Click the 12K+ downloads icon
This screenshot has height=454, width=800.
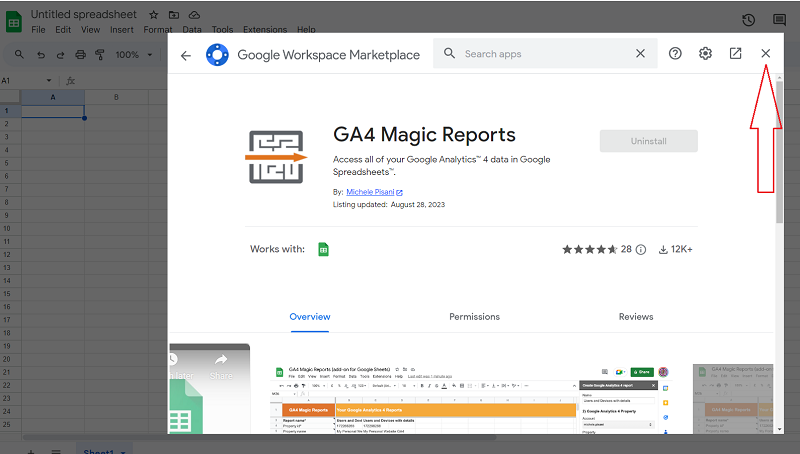tap(663, 249)
